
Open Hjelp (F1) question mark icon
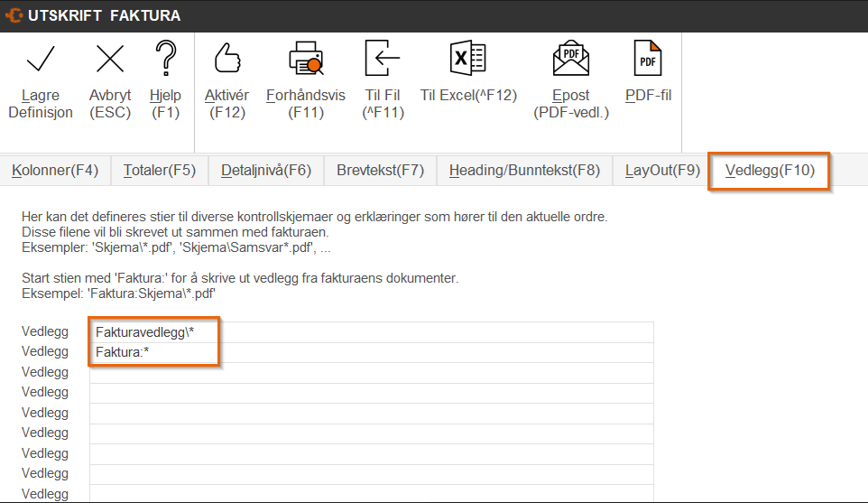point(165,60)
